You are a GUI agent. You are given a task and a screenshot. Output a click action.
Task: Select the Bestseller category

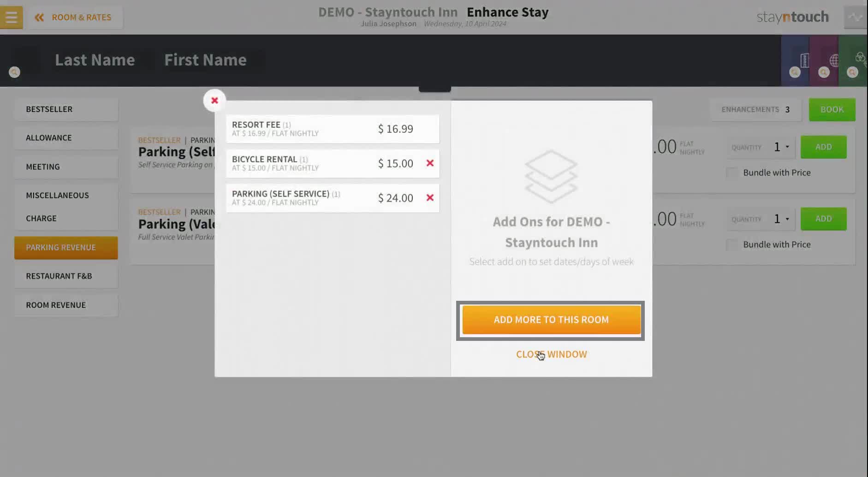pos(66,109)
